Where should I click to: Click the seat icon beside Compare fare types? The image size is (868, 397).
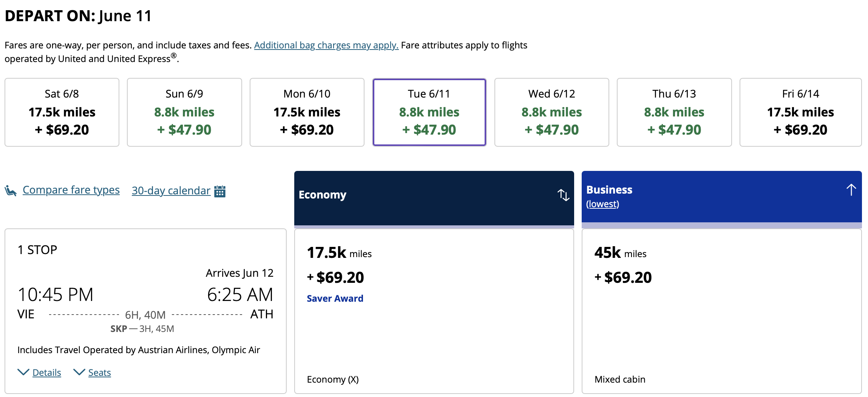coord(11,191)
